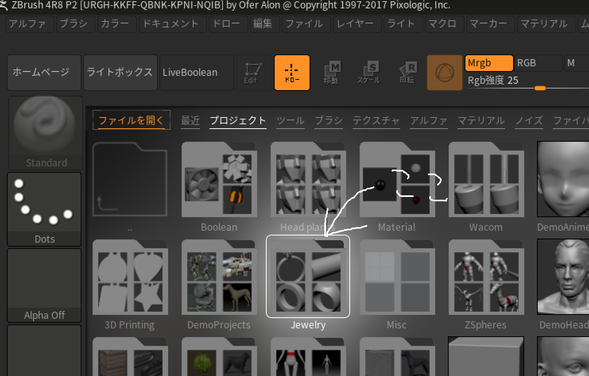Image resolution: width=589 pixels, height=376 pixels.
Task: Switch to the プロジェクト tab
Action: [x=238, y=121]
